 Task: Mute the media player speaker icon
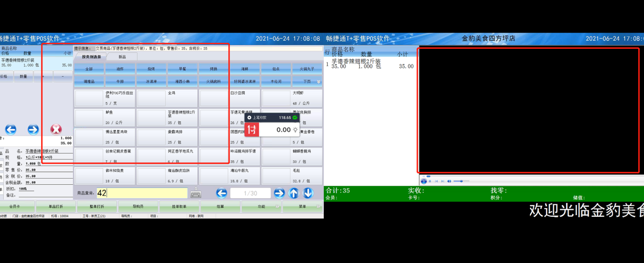click(449, 181)
